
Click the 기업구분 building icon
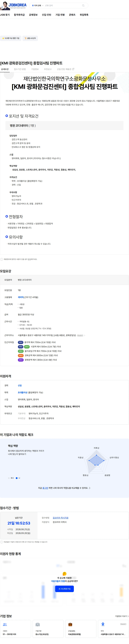click(38, 624)
